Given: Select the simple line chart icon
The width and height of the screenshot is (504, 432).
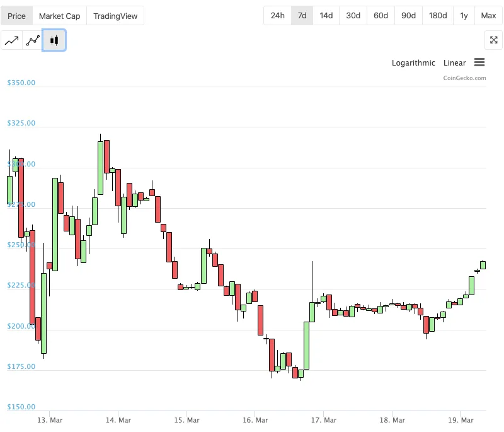Looking at the screenshot, I should [x=11, y=40].
